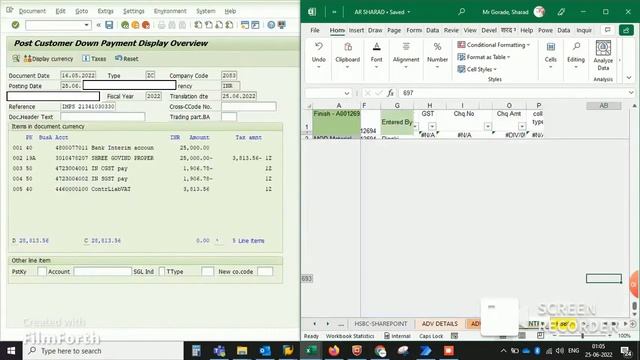This screenshot has width=640, height=360.
Task: Open the Cell Styles dropdown in Excel
Action: click(477, 69)
